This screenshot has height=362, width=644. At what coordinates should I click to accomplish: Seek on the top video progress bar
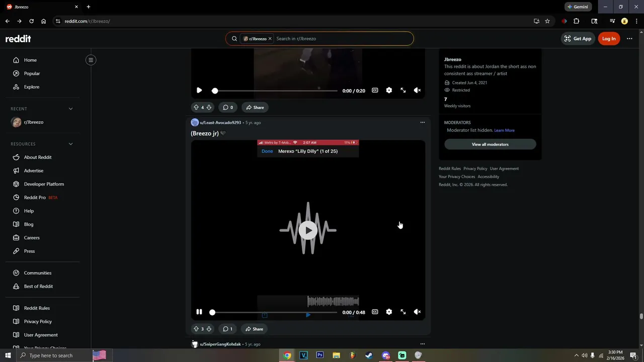[x=276, y=91]
